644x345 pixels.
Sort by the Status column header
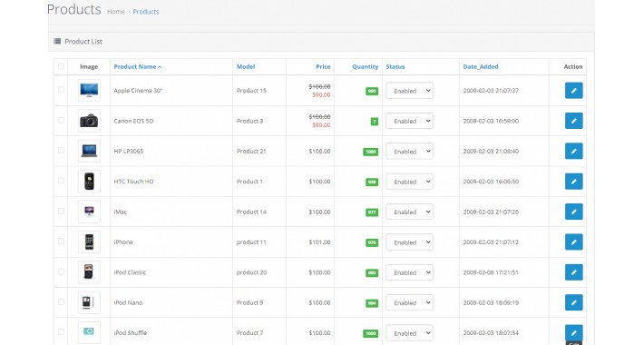(x=395, y=66)
